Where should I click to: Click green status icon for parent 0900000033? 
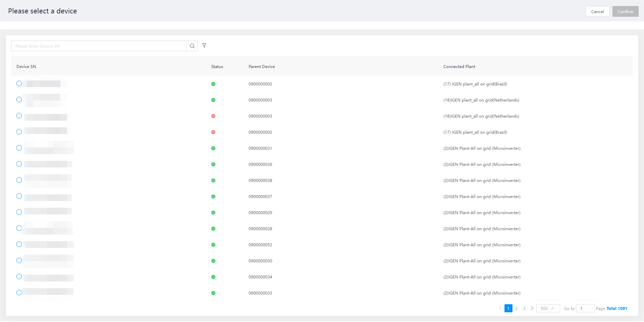pos(213,293)
